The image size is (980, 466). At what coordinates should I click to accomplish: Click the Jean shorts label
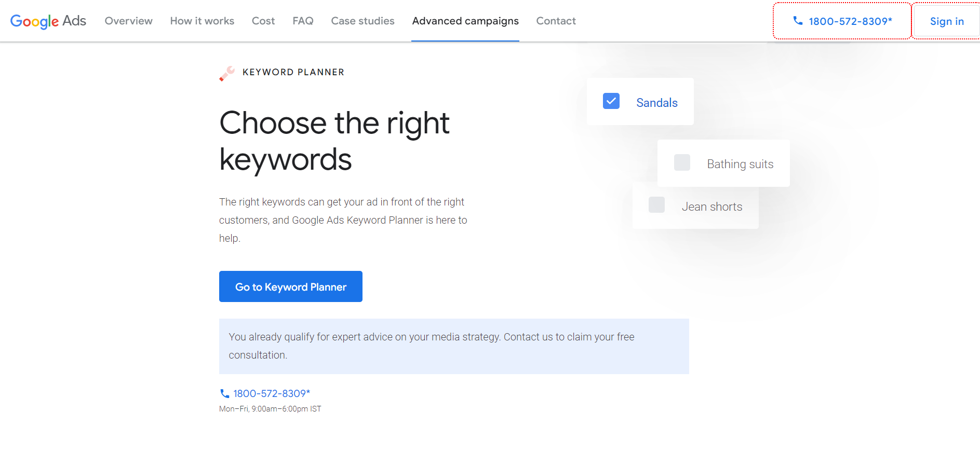tap(712, 207)
